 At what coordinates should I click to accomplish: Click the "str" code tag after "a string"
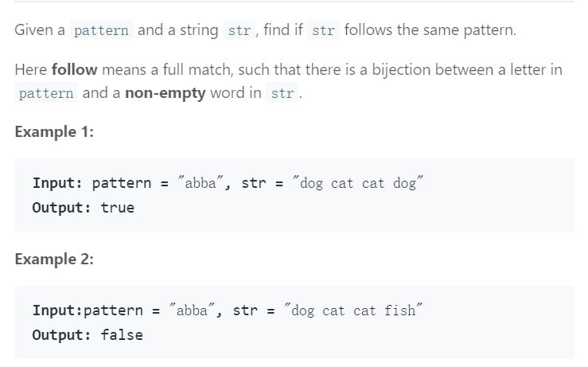pos(239,30)
